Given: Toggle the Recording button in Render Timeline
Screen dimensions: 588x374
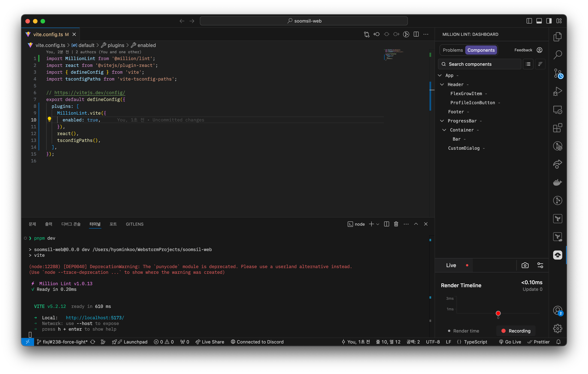Looking at the screenshot, I should (516, 331).
